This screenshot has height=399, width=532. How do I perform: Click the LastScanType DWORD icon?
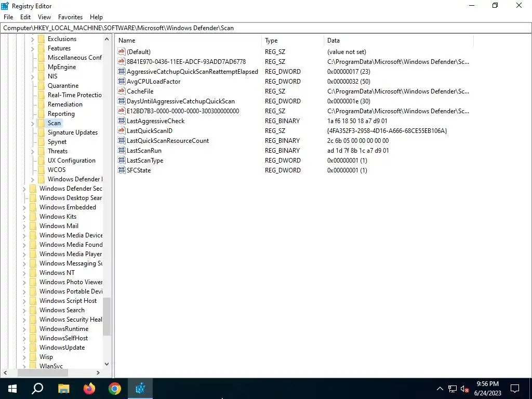click(x=122, y=160)
